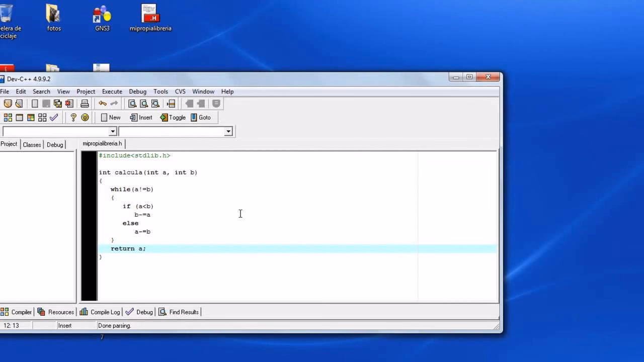
Task: Click the Go to Line toolbar icon
Action: click(171, 104)
